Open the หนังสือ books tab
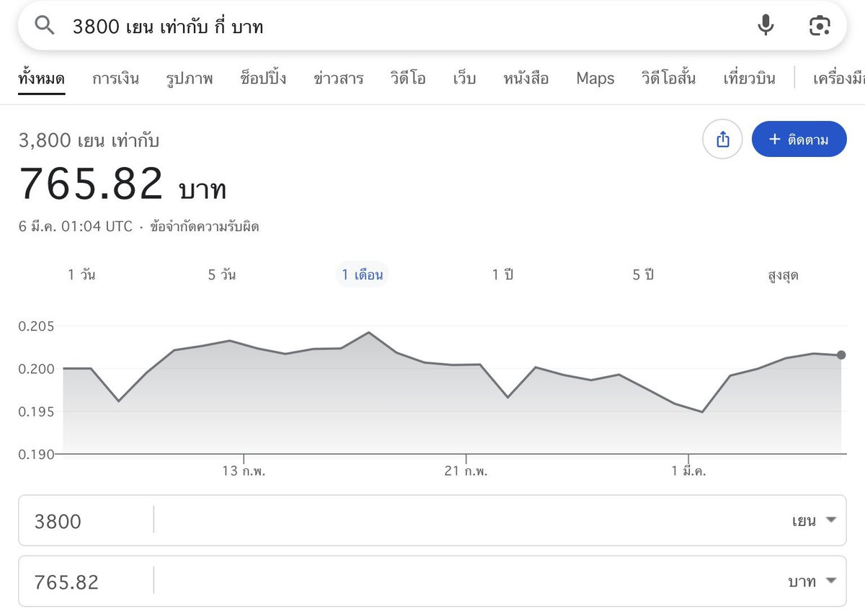Screen dimensions: 865x616 tap(526, 79)
